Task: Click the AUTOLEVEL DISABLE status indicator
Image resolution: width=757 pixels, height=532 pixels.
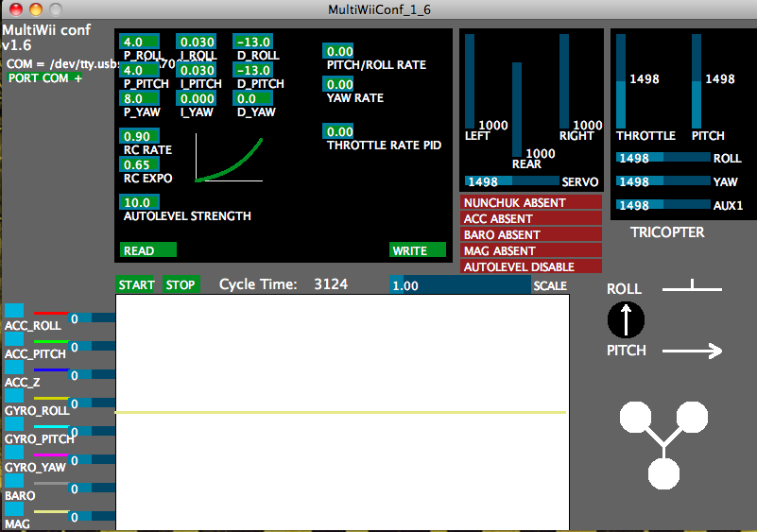Action: [531, 266]
